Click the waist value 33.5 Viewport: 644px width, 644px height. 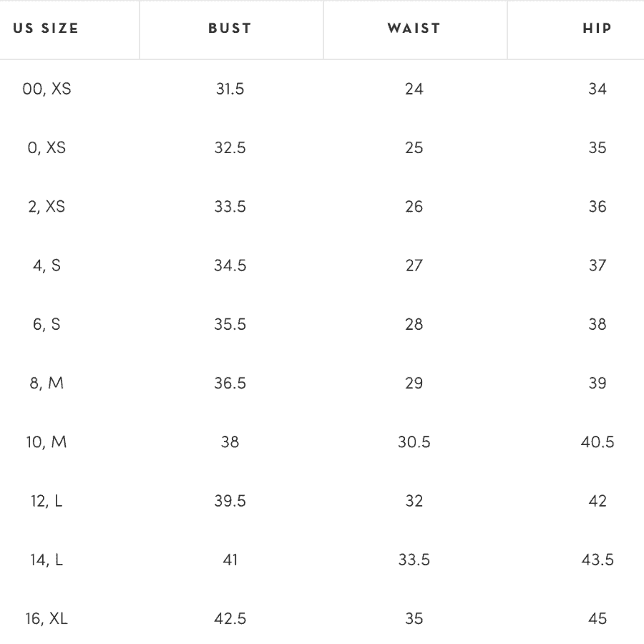tap(414, 560)
